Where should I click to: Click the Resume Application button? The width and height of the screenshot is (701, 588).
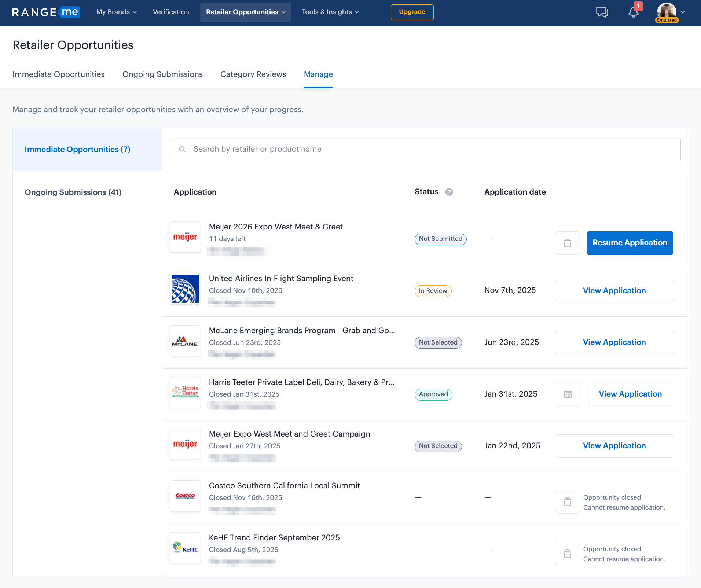tap(630, 243)
